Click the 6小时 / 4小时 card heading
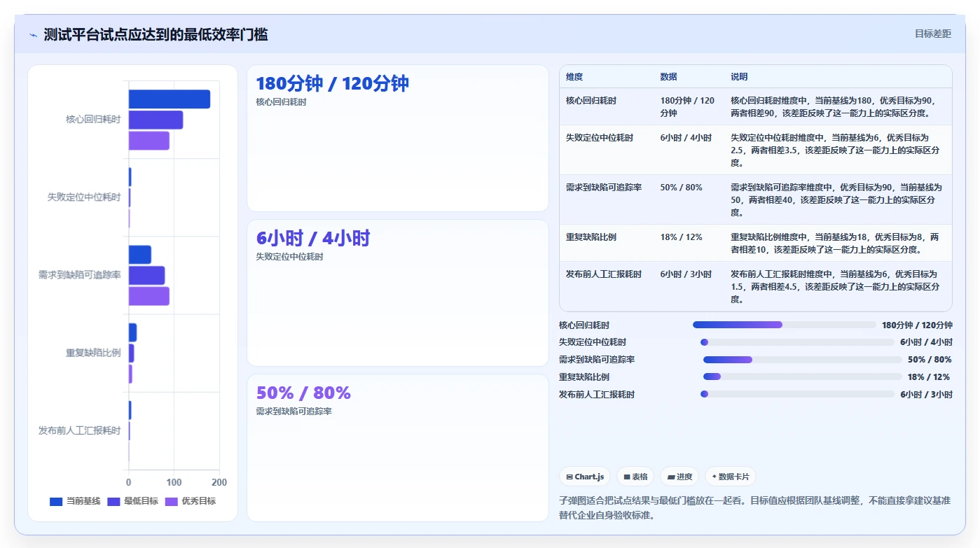Image resolution: width=980 pixels, height=548 pixels. click(x=313, y=238)
